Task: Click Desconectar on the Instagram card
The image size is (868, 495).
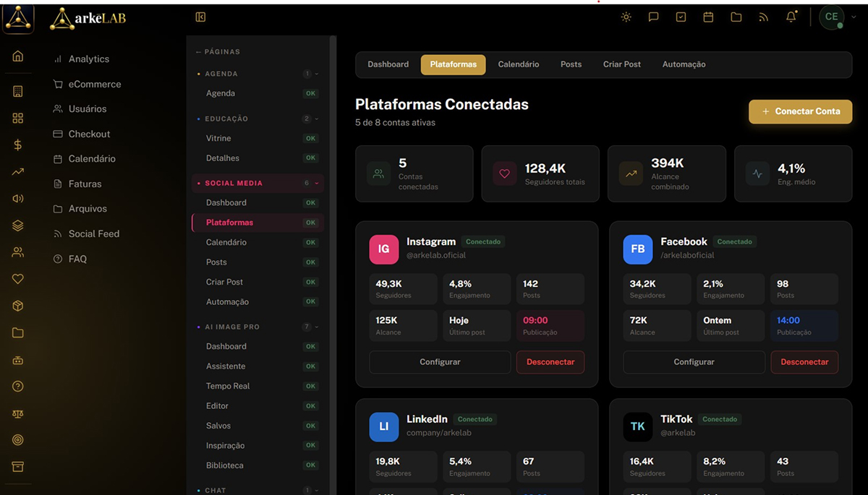Action: (550, 362)
